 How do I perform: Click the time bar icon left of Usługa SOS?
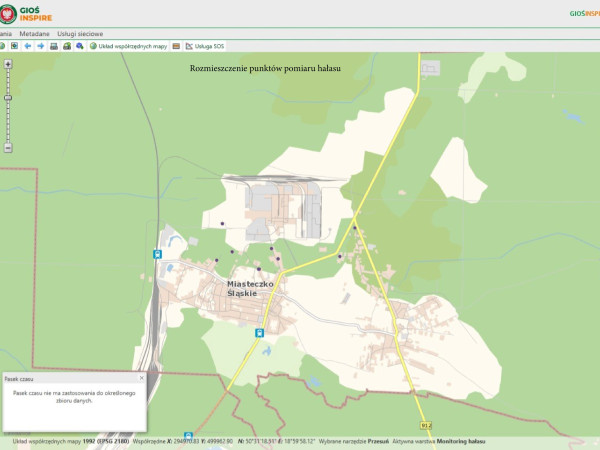point(177,46)
